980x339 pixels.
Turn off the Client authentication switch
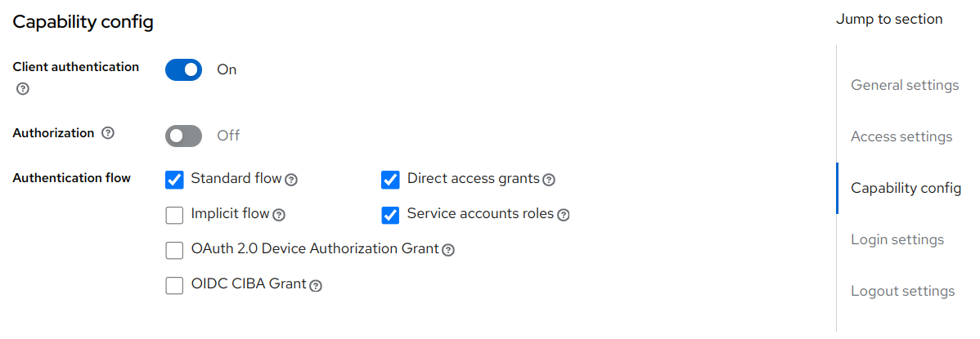pos(183,70)
